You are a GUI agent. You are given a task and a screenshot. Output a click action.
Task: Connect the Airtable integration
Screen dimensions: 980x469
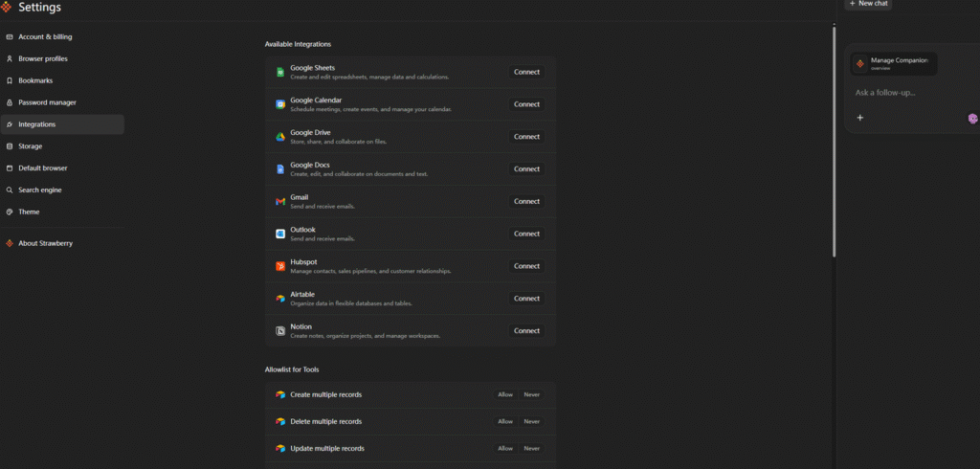(526, 299)
